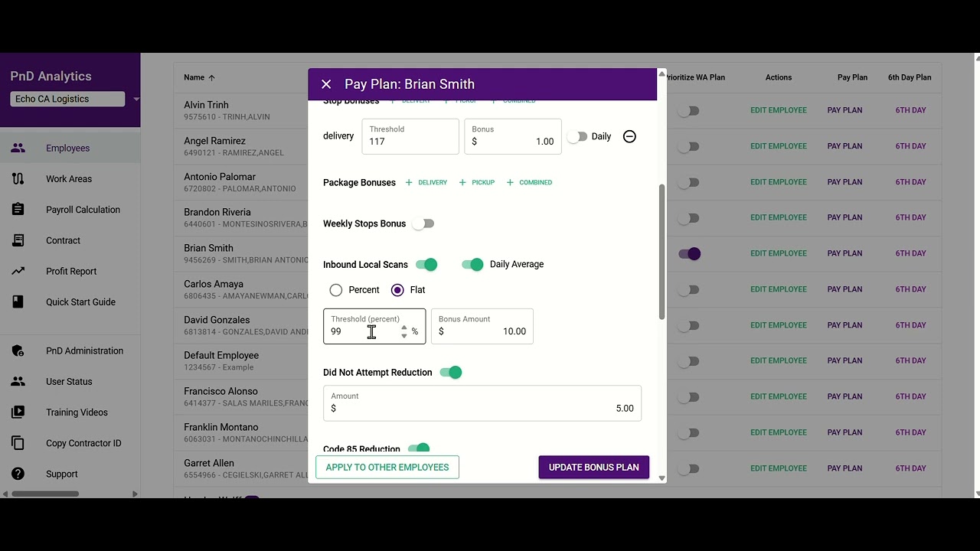Image resolution: width=980 pixels, height=551 pixels.
Task: Click the Work Areas route icon
Action: coord(18,179)
